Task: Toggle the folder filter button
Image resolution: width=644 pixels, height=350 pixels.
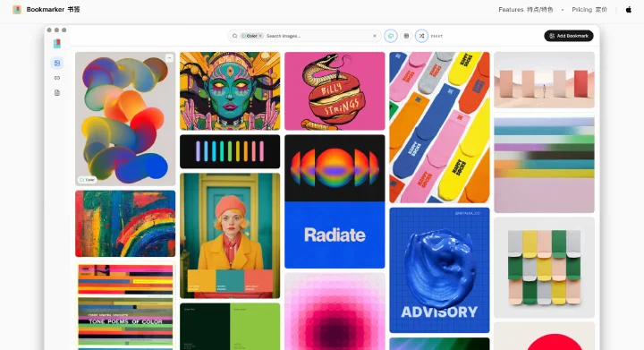Action: click(391, 36)
